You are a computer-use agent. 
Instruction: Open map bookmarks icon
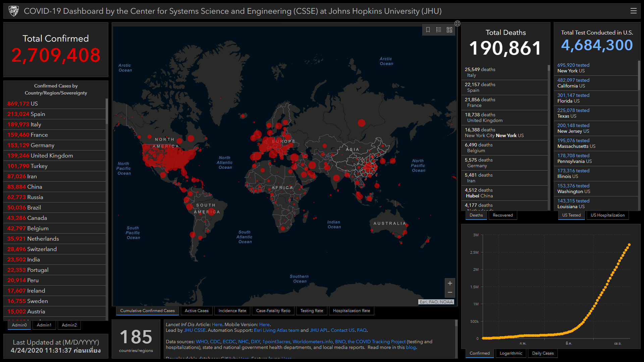tap(428, 30)
